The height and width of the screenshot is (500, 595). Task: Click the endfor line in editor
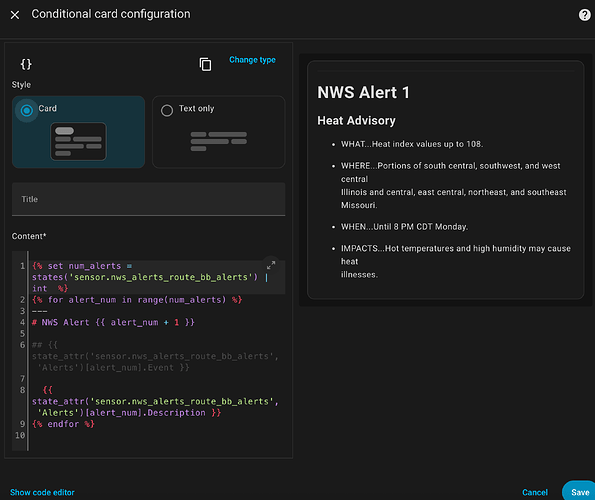coord(63,424)
